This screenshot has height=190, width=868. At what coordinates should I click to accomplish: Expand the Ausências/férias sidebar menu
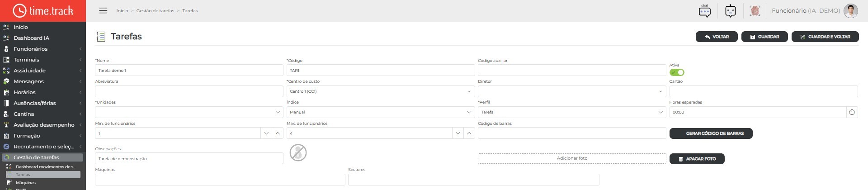[42, 103]
